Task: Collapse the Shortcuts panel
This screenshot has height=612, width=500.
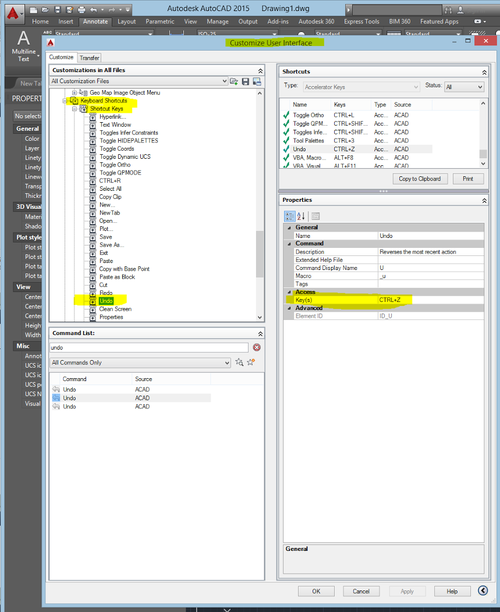Action: pos(484,73)
